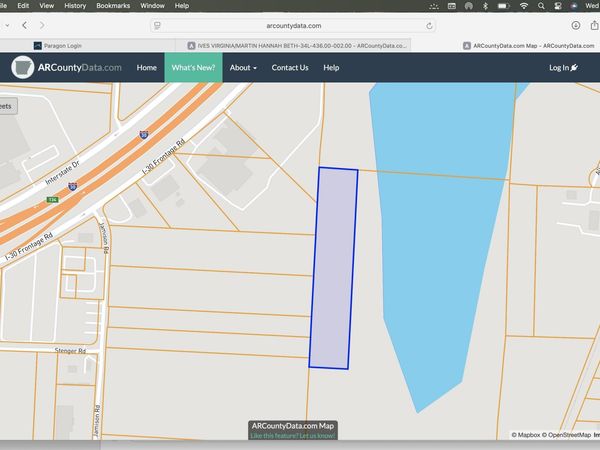Click the page settings icon in address bar
The image size is (600, 450).
(x=157, y=26)
